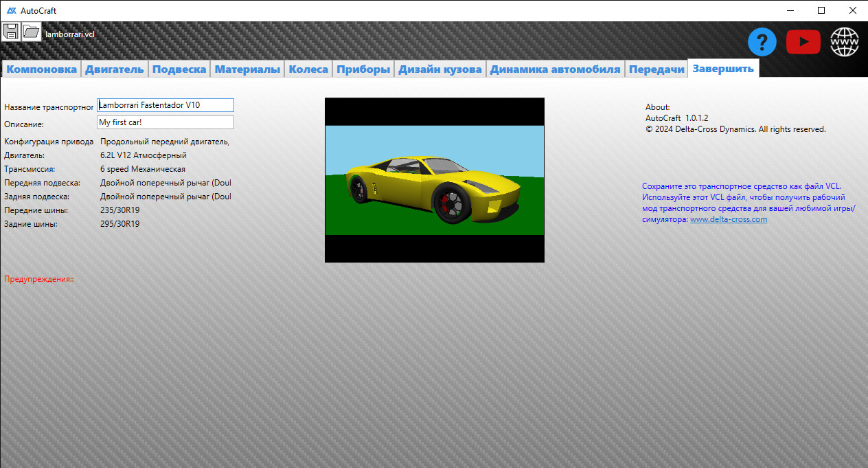Go to the Материалы tab

click(x=248, y=68)
